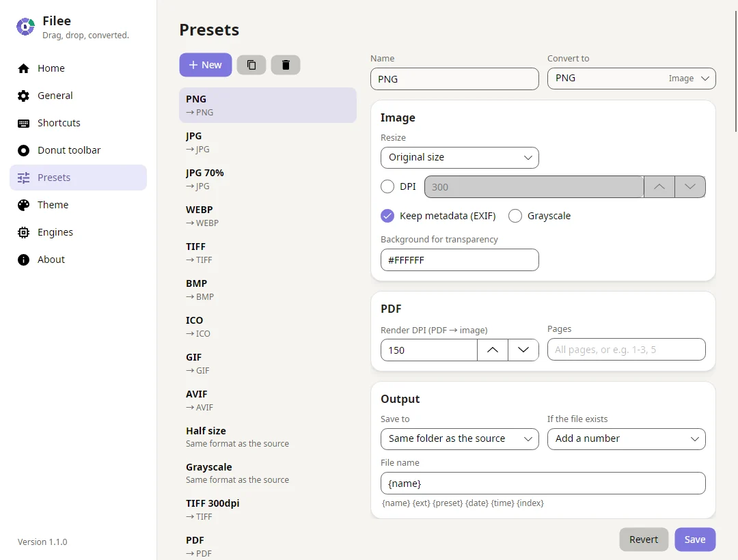Click the Revert button
Screen dimensions: 738x560
[x=644, y=540]
